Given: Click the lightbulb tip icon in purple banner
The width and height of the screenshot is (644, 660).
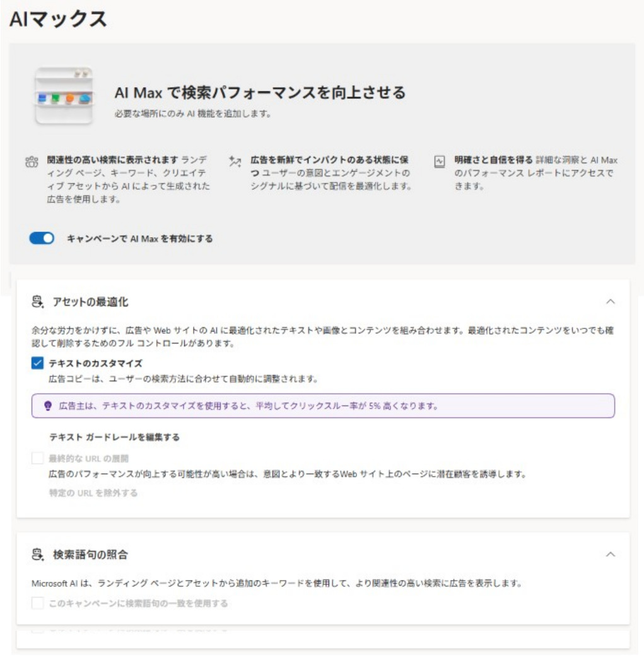Looking at the screenshot, I should coord(48,406).
